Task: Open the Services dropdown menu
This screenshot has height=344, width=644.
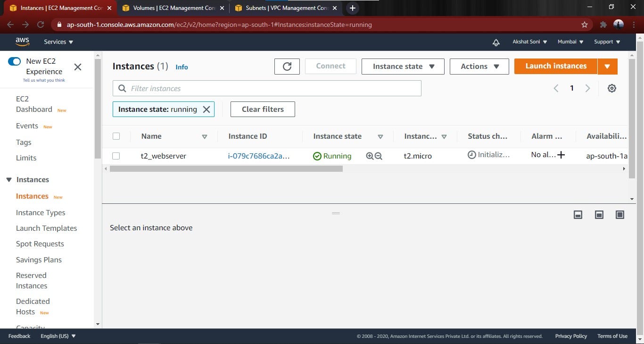Action: coord(58,42)
